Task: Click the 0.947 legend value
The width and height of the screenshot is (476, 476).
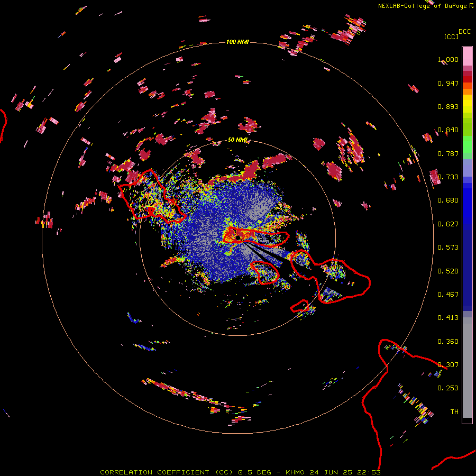Action: coord(448,83)
